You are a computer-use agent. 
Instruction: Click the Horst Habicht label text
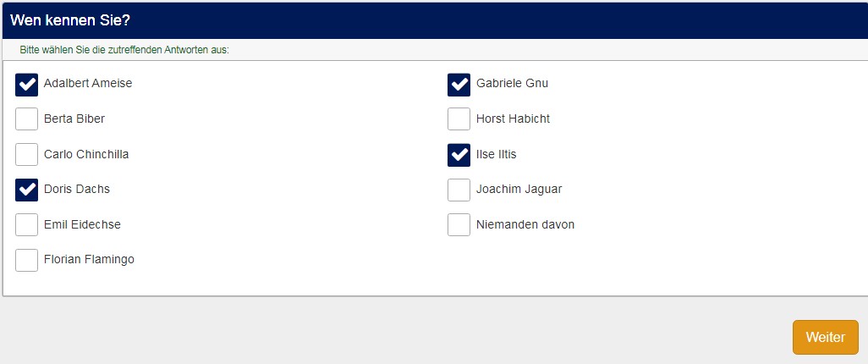(x=513, y=119)
